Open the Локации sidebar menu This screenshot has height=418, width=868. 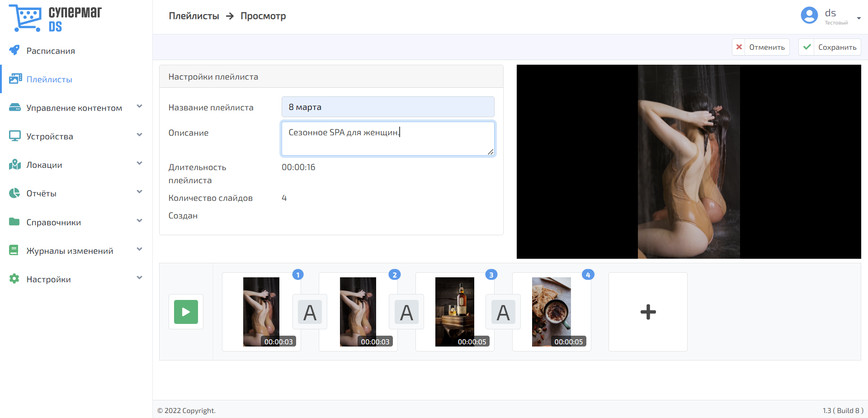pyautogui.click(x=44, y=165)
